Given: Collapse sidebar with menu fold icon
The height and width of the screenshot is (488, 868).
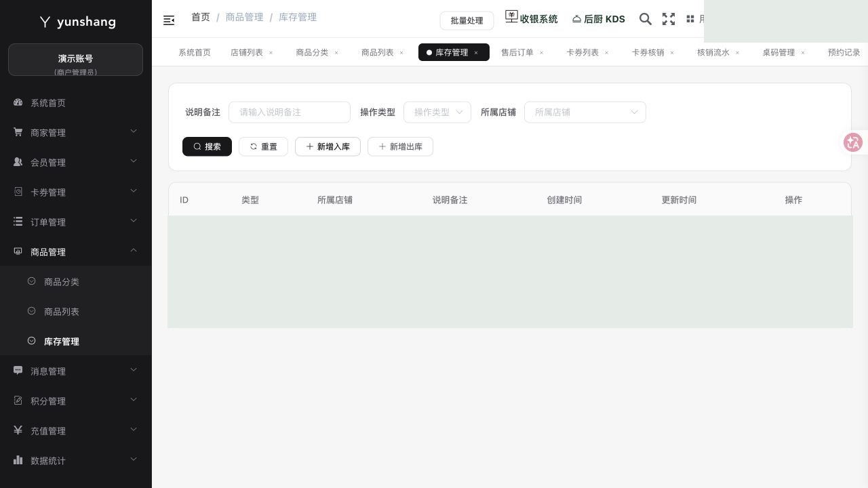Looking at the screenshot, I should (169, 20).
